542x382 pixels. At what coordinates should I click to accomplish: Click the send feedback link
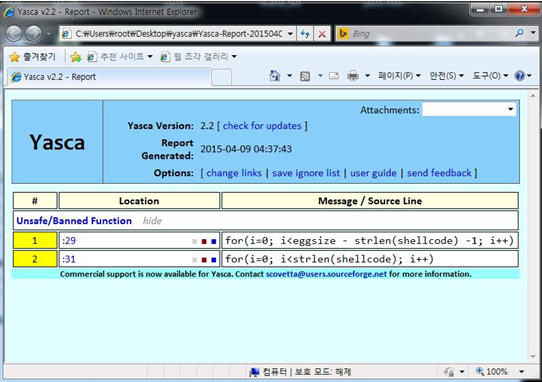pyautogui.click(x=439, y=173)
